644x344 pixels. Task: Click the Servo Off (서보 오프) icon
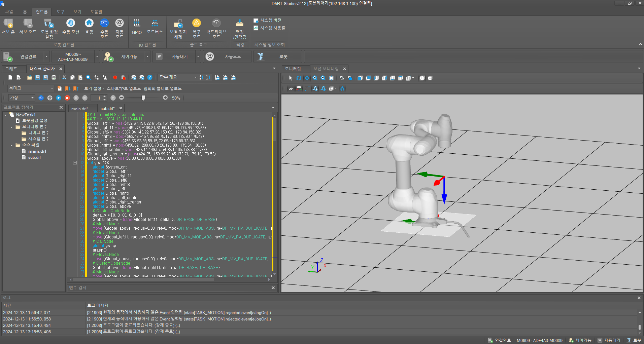(x=28, y=23)
